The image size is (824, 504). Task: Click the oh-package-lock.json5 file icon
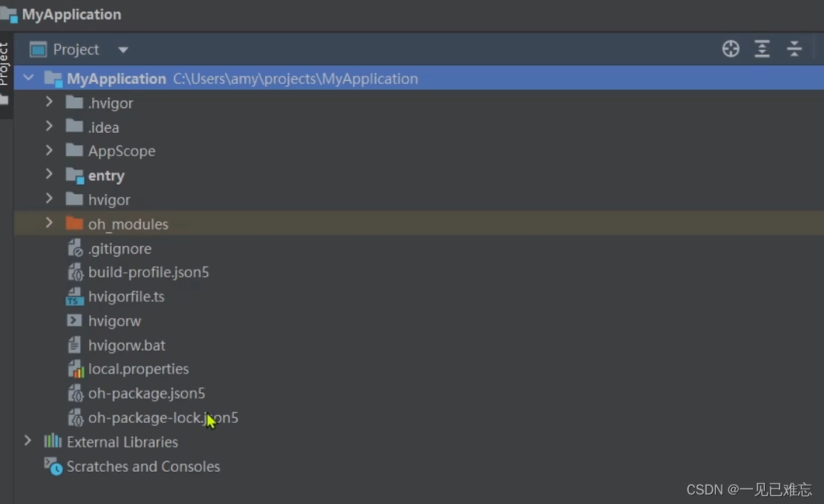75,417
